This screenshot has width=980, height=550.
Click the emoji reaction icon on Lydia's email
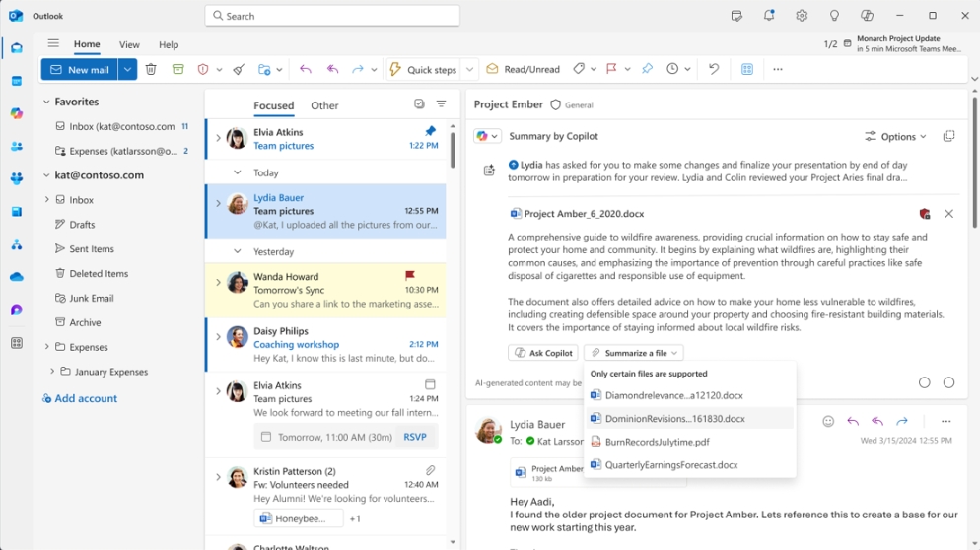828,421
